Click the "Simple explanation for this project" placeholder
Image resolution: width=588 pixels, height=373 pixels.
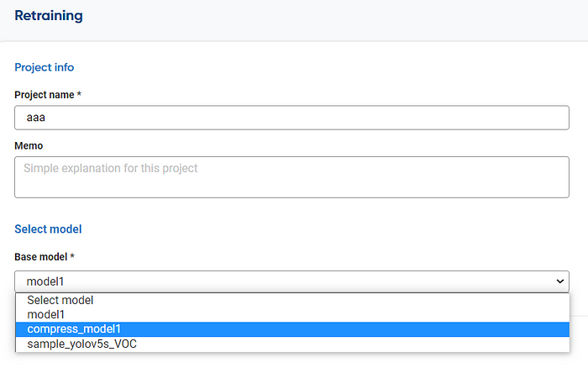pos(111,168)
